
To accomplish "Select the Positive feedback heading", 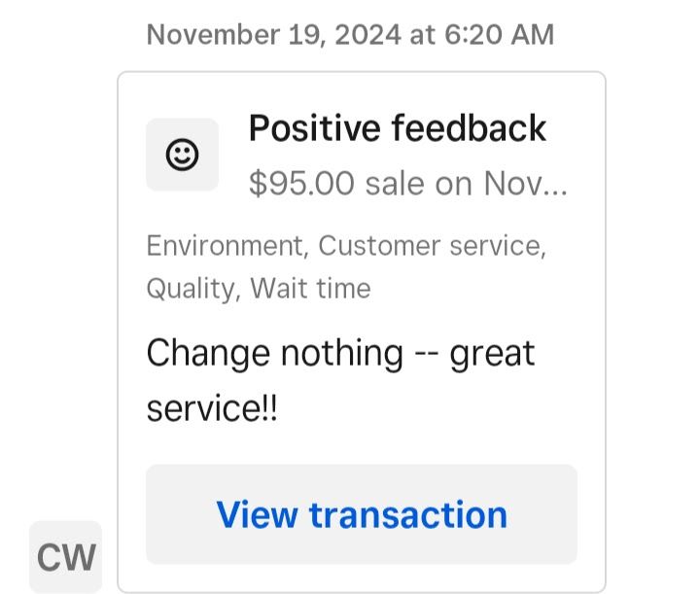I will click(398, 128).
